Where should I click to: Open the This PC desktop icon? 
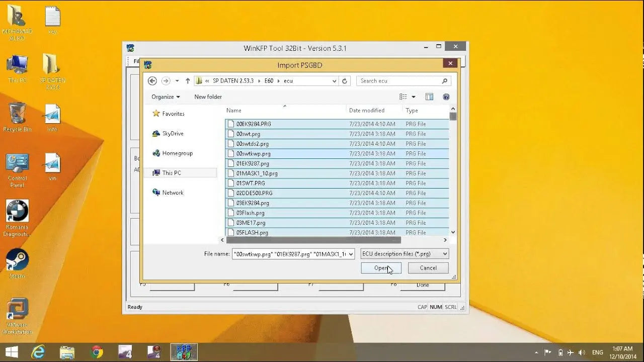tap(17, 69)
